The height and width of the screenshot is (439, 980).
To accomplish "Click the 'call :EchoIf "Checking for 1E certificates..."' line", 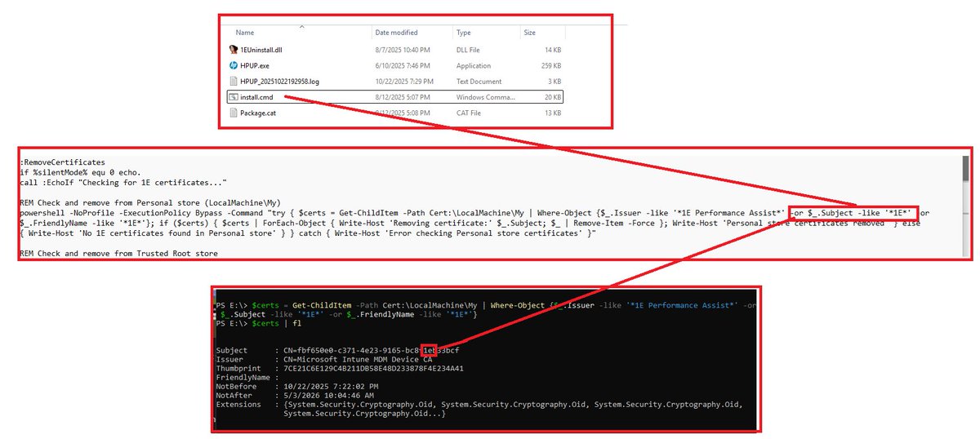I will coord(122,182).
